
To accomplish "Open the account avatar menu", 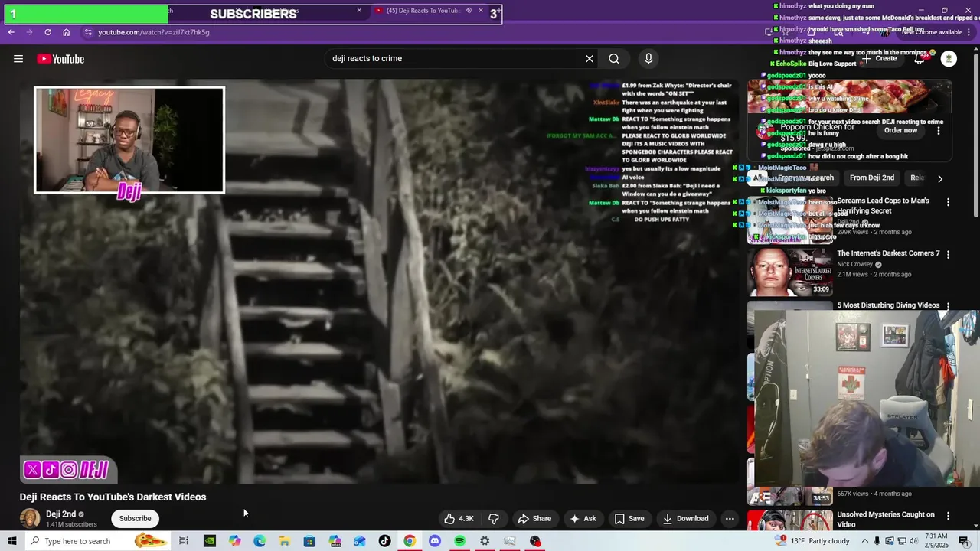I will pos(949,59).
